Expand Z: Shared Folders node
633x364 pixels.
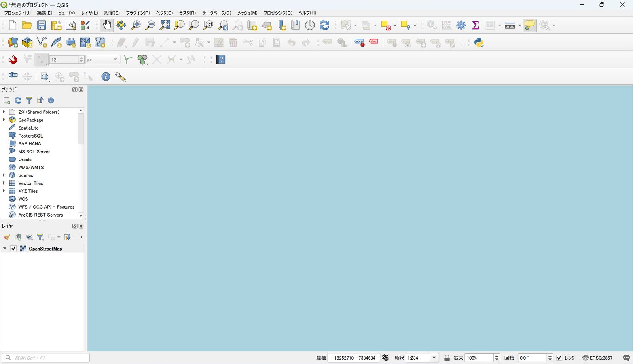pos(4,112)
